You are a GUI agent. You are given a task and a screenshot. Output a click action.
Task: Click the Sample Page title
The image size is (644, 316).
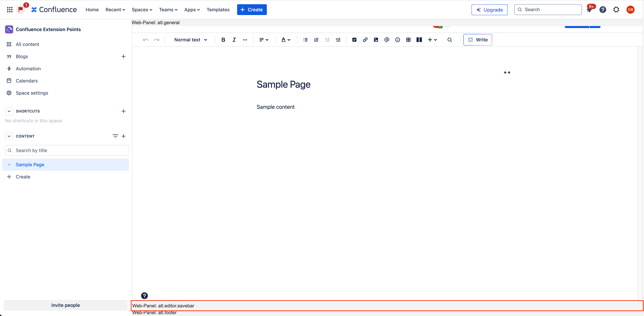(x=284, y=85)
